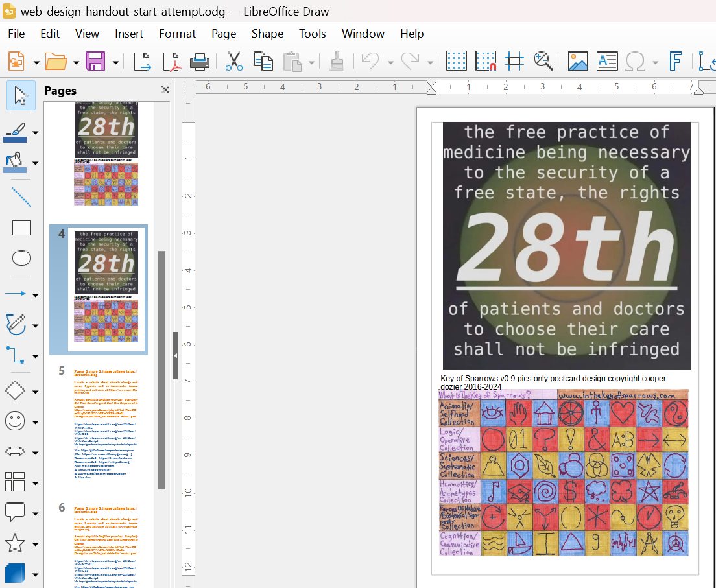Select the Rectangle tool
This screenshot has width=716, height=588.
tap(21, 228)
